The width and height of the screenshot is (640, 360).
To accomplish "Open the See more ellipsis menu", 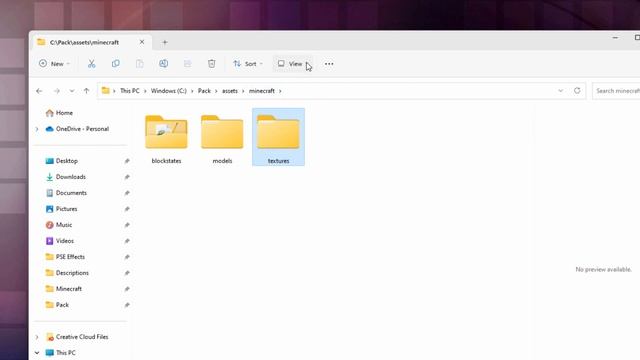I will 329,64.
